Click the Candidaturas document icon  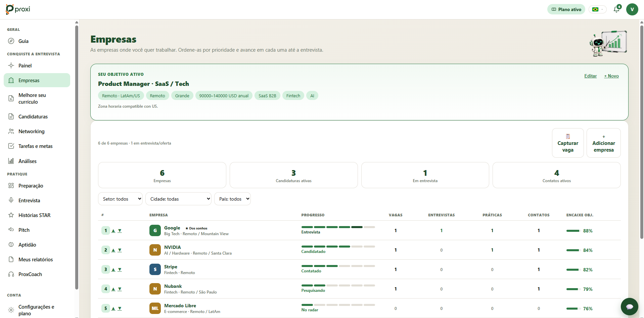point(11,116)
